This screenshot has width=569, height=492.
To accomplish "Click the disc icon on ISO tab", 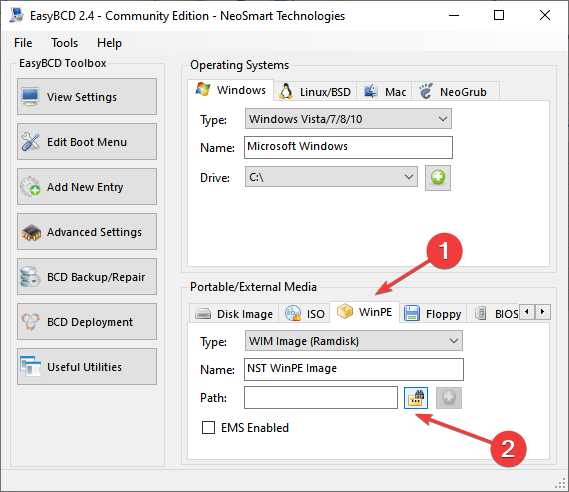I will (x=293, y=313).
